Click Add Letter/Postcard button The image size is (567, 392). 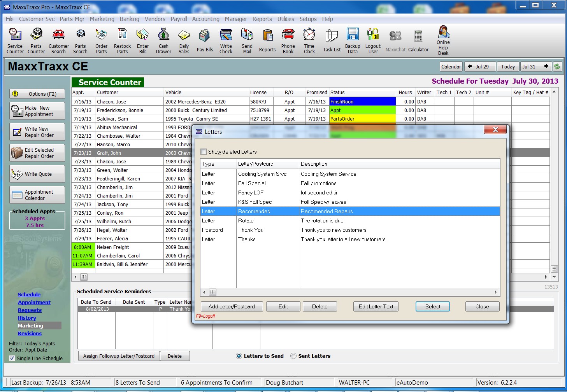tap(232, 306)
